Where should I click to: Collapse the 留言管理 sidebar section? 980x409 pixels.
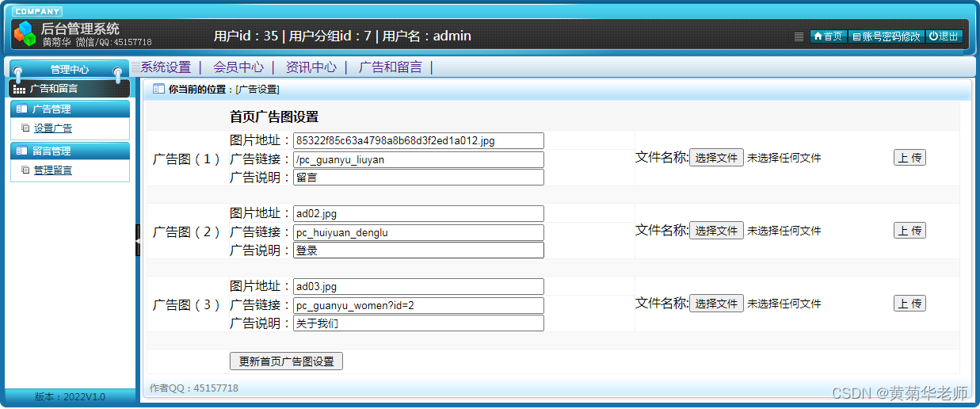click(70, 151)
